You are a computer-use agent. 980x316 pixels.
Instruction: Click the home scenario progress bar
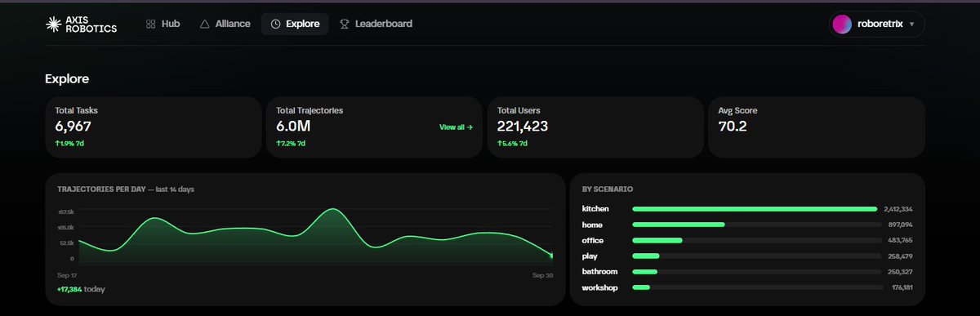[x=757, y=225]
